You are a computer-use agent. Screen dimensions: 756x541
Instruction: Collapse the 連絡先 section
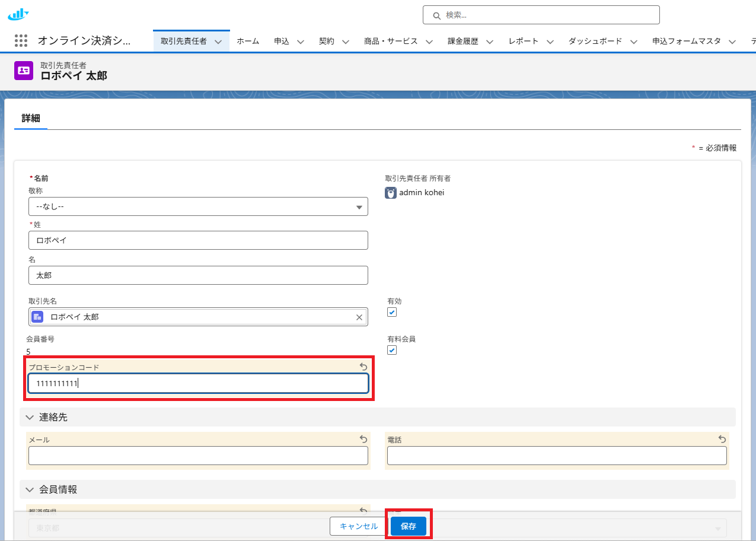point(30,418)
